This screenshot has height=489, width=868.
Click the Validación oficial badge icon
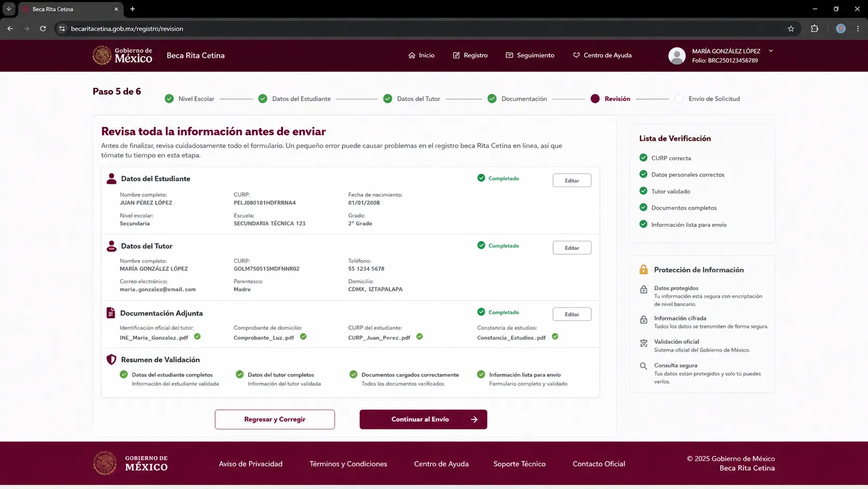point(644,343)
